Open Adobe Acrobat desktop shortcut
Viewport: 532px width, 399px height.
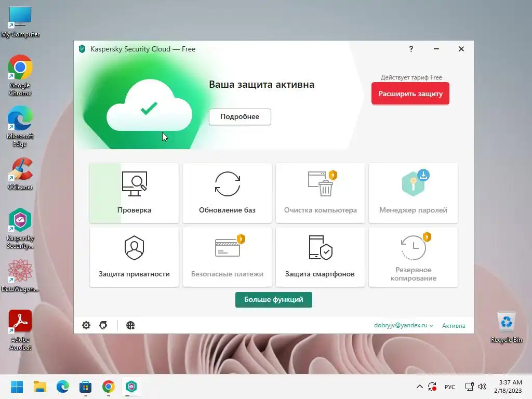20,330
